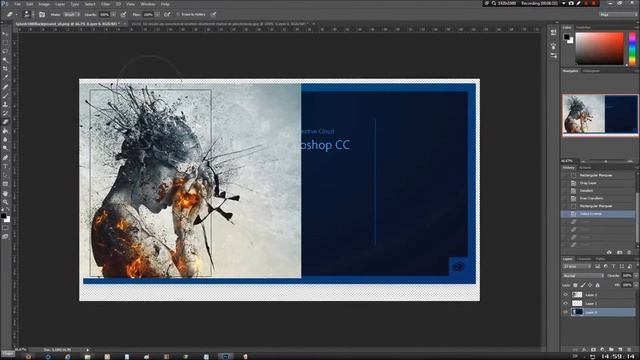Select the Brush tool

[5, 96]
